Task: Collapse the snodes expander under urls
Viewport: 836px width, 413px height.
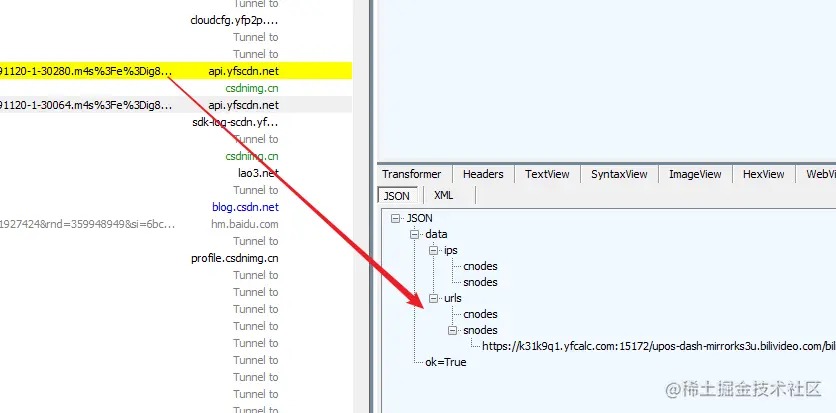Action: [453, 330]
